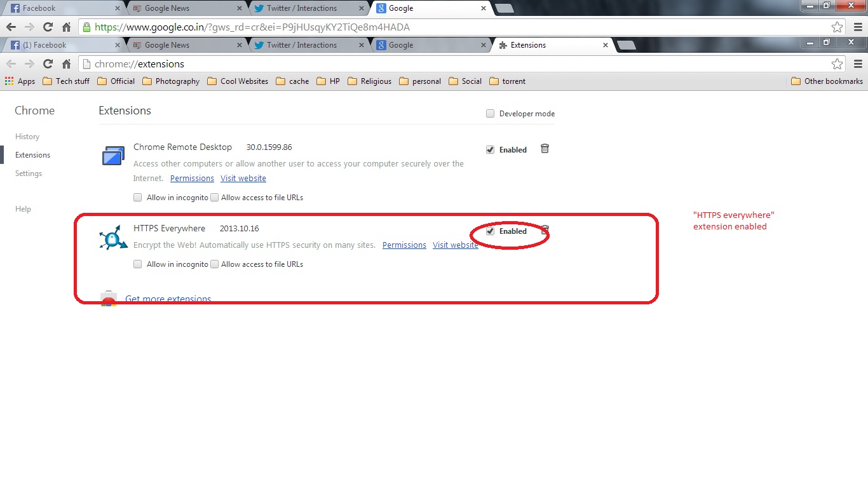Toggle Developer mode checkbox
868x488 pixels.
(x=490, y=114)
